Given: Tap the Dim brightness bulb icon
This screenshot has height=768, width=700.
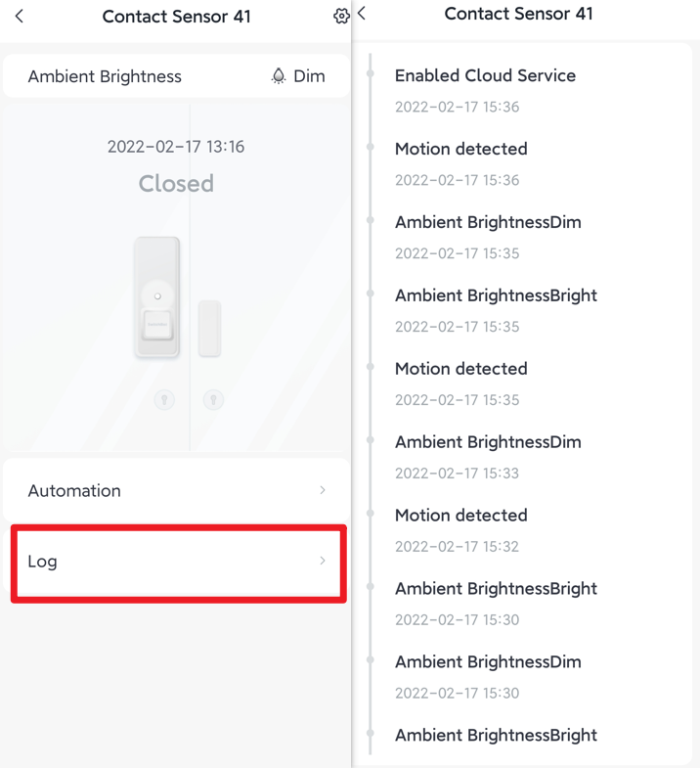Looking at the screenshot, I should coord(279,76).
